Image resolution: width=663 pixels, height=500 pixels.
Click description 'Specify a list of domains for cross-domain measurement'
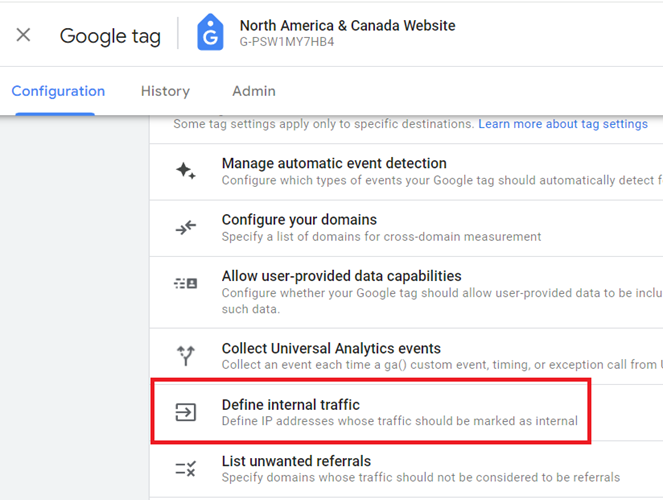point(381,237)
